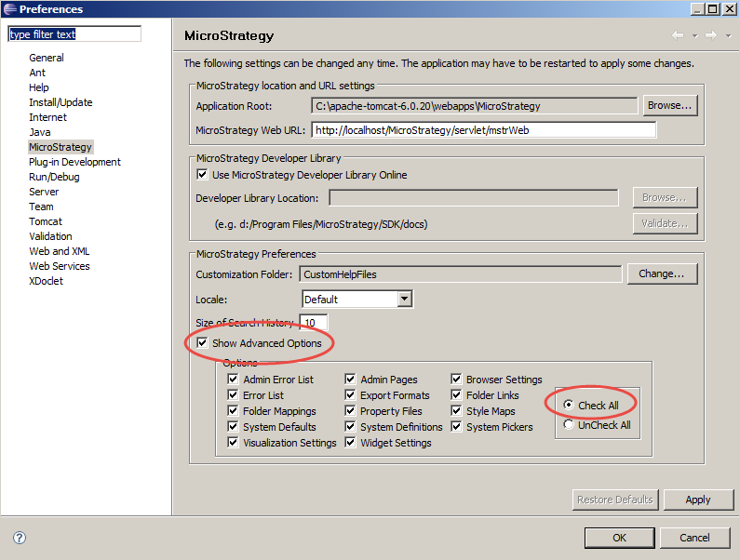Disable the Widget Settings option
The image size is (740, 560).
350,443
